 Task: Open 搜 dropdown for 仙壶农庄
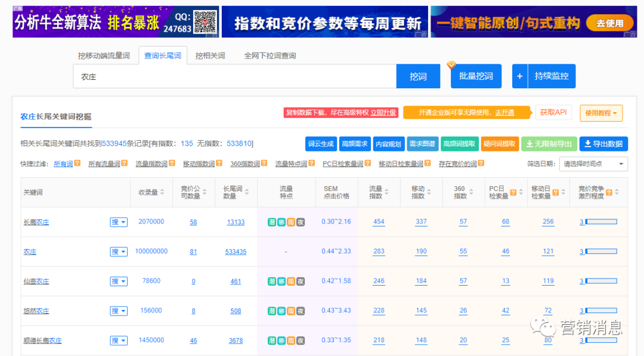119,281
